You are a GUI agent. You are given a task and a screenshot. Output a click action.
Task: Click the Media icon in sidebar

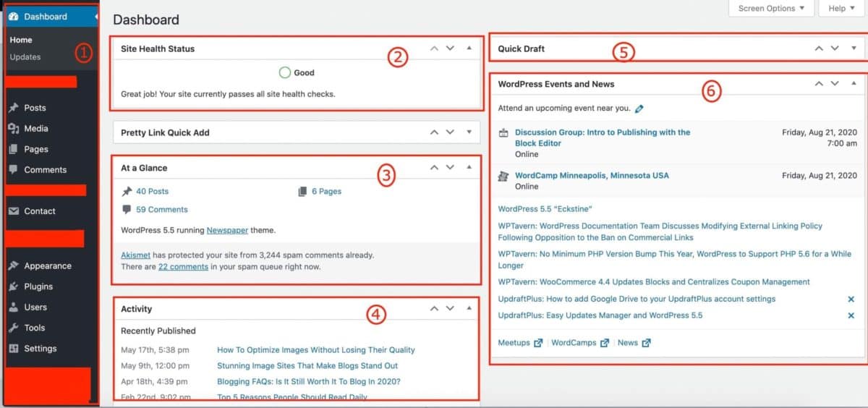[14, 129]
